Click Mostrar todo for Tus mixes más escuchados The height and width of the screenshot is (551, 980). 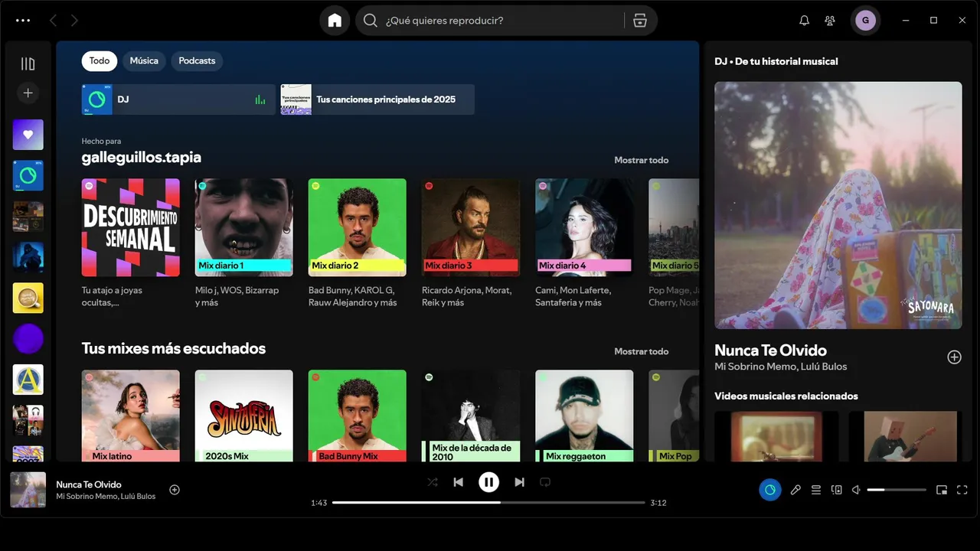pyautogui.click(x=641, y=351)
